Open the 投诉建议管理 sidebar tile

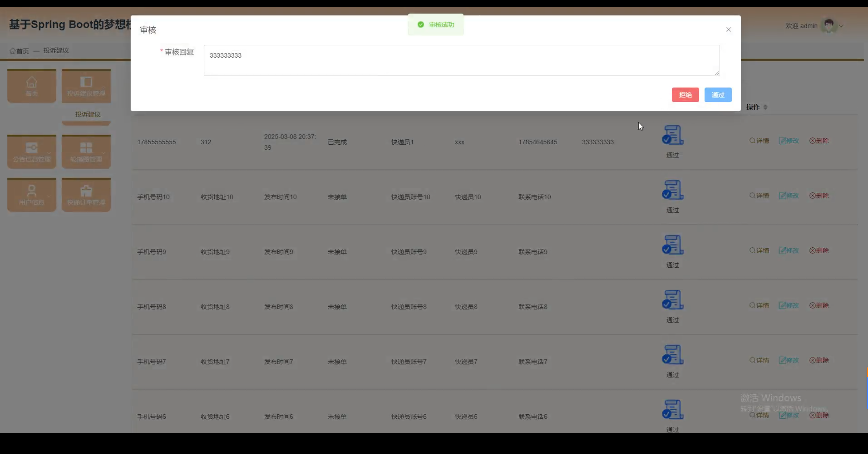tap(86, 86)
